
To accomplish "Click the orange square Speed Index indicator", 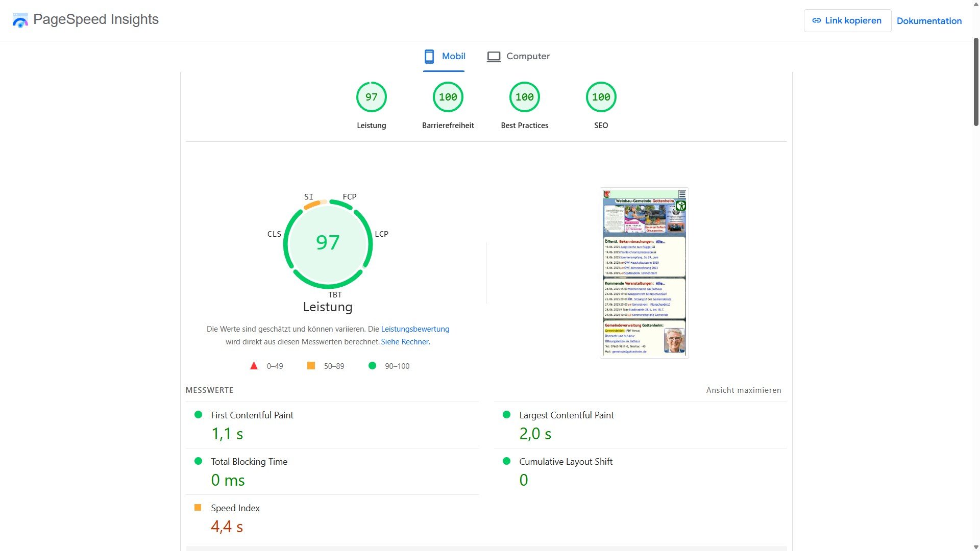I will point(198,508).
